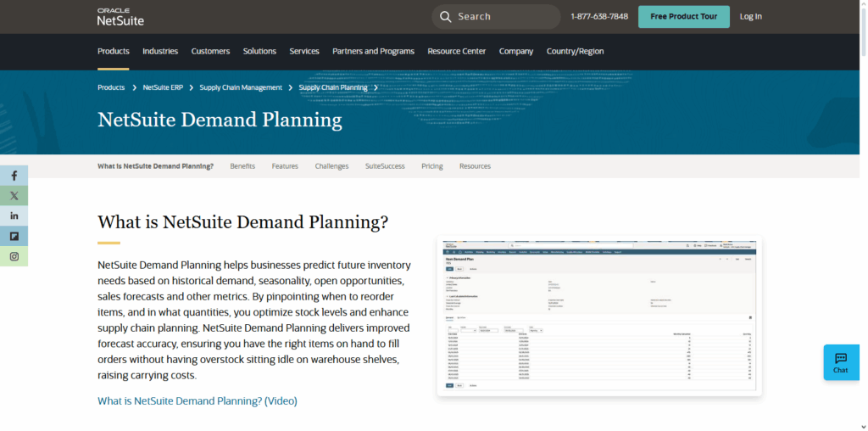This screenshot has height=431, width=868.
Task: Open the Products menu
Action: tap(114, 51)
